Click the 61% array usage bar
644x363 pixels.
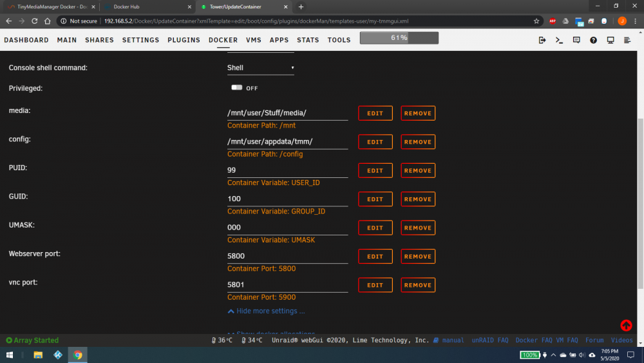[399, 38]
